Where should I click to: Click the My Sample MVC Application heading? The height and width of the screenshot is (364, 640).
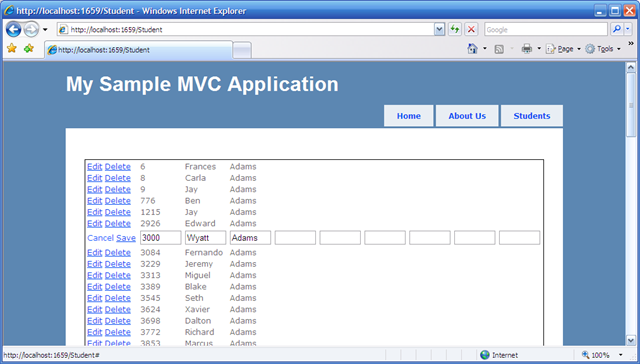[x=202, y=84]
